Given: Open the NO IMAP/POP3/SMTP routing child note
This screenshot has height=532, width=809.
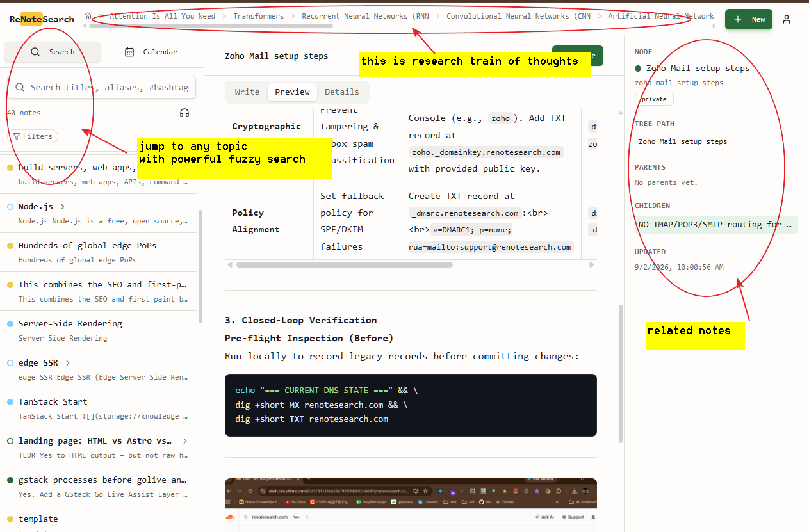Looking at the screenshot, I should tap(716, 224).
